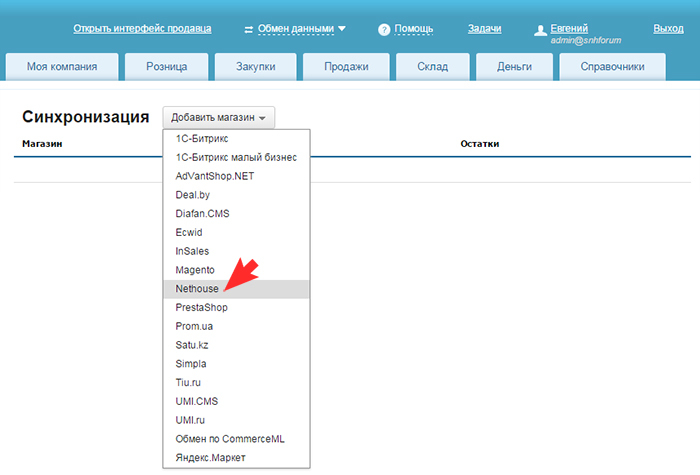Click the Евгений user name link

[569, 29]
